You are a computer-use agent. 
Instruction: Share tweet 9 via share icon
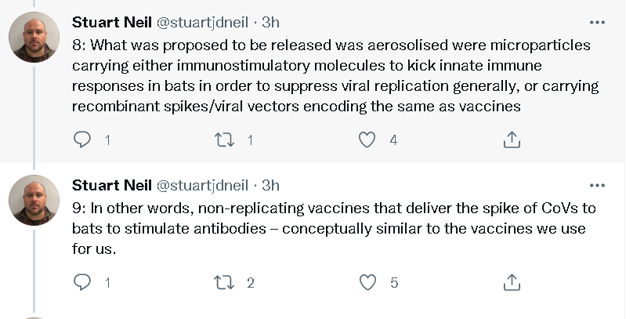point(512,282)
